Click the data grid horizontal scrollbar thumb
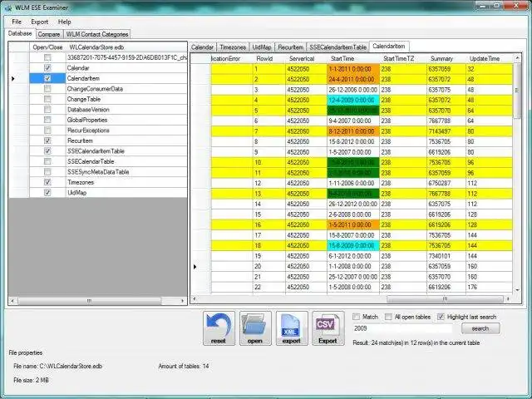 445,299
